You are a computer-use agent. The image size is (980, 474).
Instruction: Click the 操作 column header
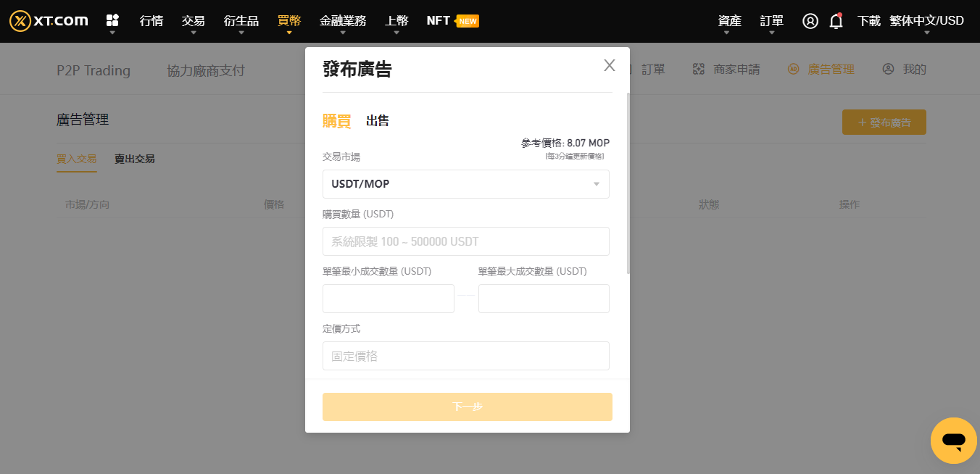(850, 204)
